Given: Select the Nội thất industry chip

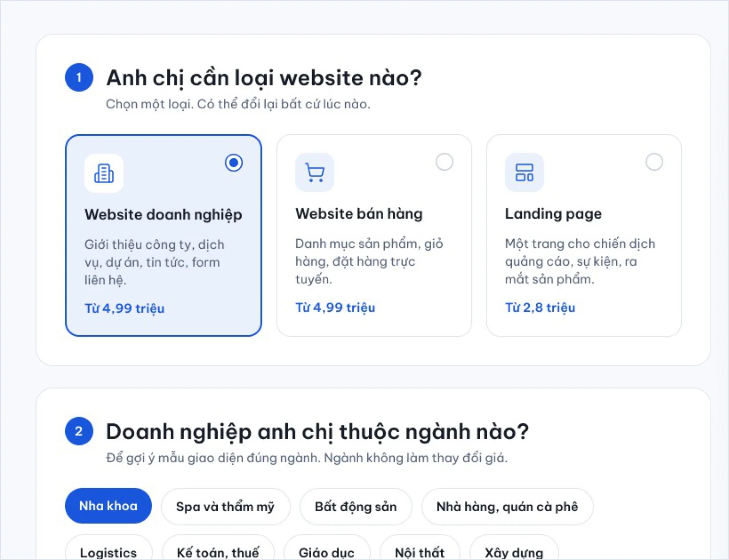Looking at the screenshot, I should (420, 548).
